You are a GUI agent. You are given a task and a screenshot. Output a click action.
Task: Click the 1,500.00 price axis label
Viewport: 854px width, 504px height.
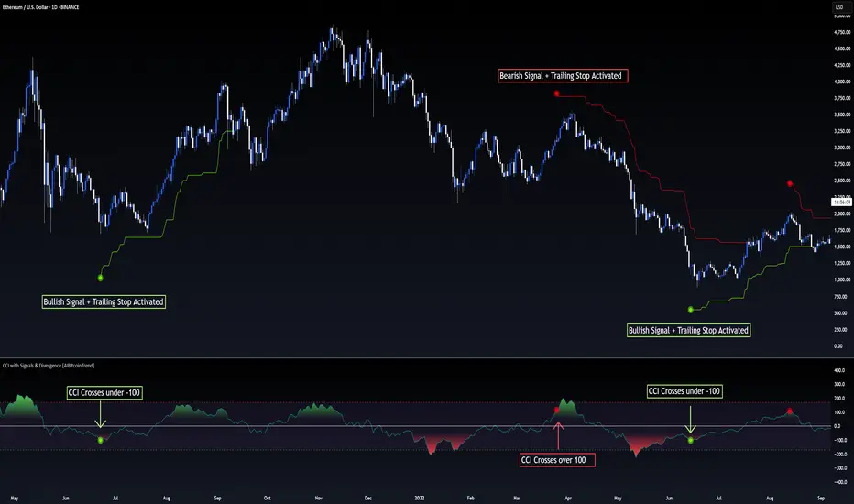click(842, 247)
